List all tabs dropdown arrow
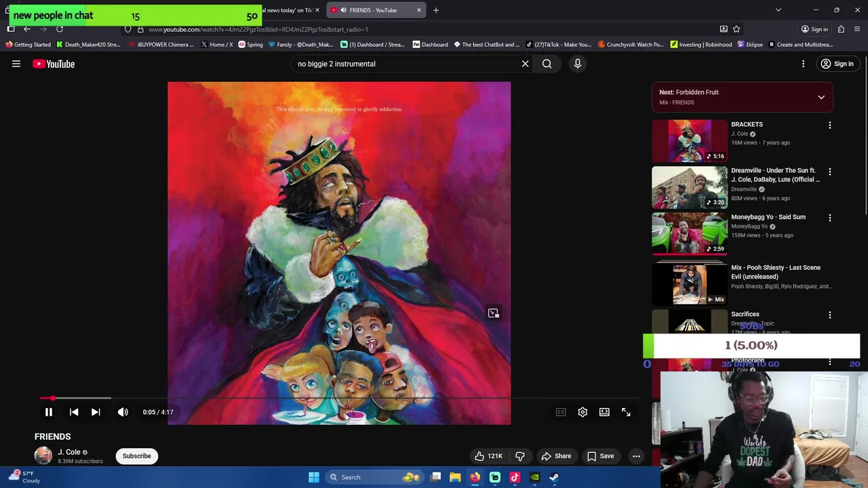The height and width of the screenshot is (488, 868). pyautogui.click(x=778, y=10)
